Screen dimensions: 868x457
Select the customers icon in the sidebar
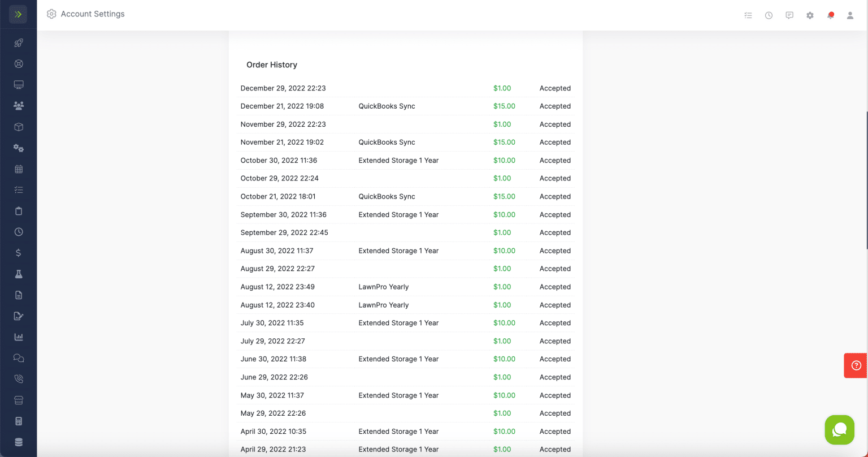pyautogui.click(x=18, y=105)
